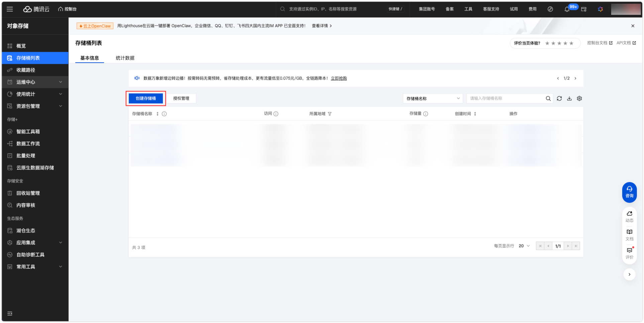Sort by 创建时间 column arrows
Viewport: 644px width, 323px height.
(x=475, y=114)
